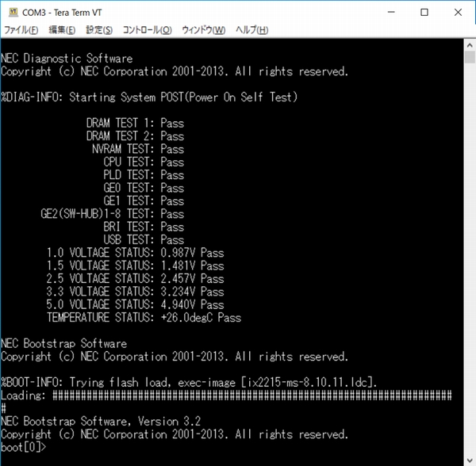
Task: Click the 'BRI TEST: Pass' line
Action: point(144,227)
